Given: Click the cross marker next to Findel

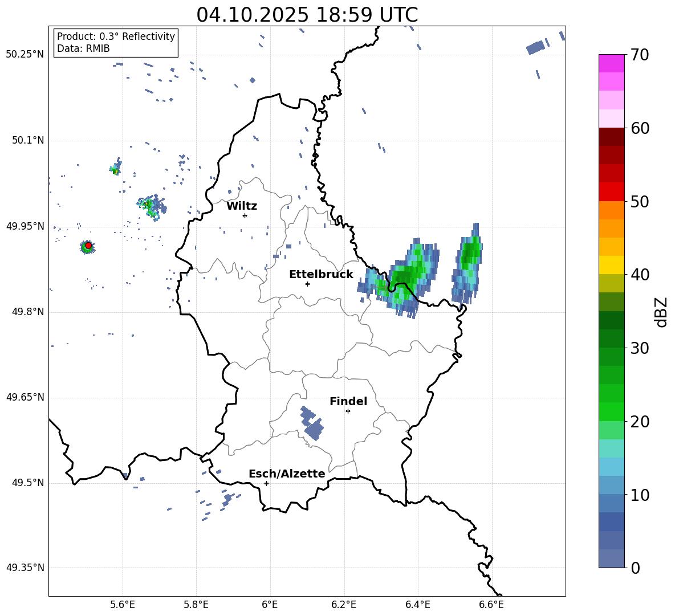Looking at the screenshot, I should (x=348, y=411).
